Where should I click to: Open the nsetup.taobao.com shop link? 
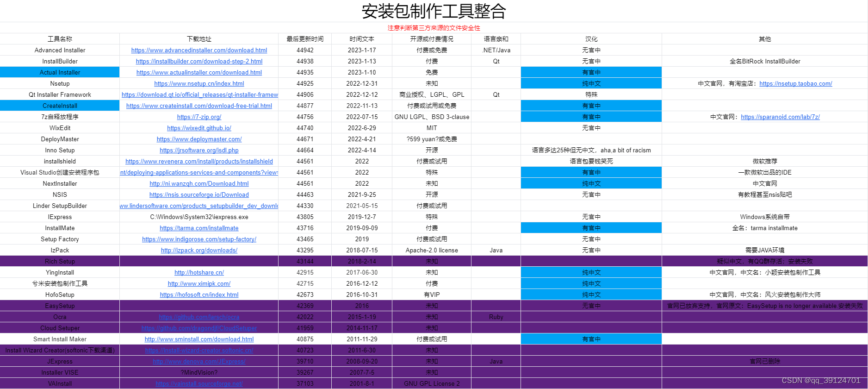coord(795,83)
